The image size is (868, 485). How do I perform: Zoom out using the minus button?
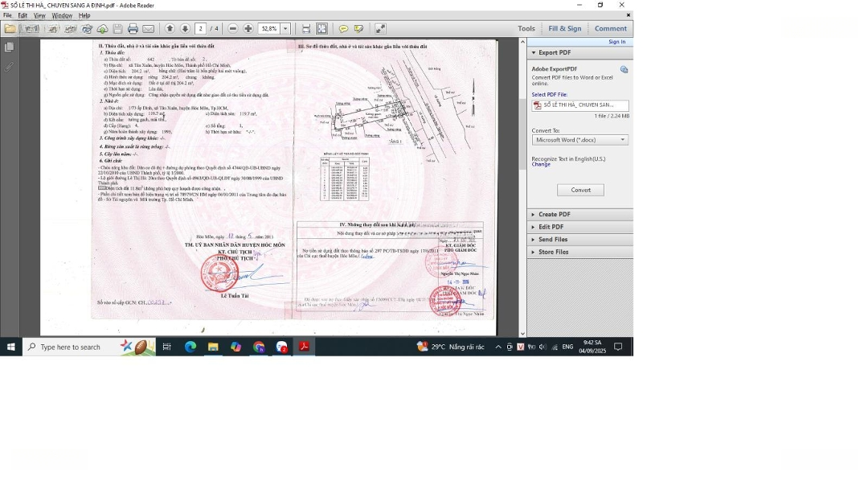[233, 29]
